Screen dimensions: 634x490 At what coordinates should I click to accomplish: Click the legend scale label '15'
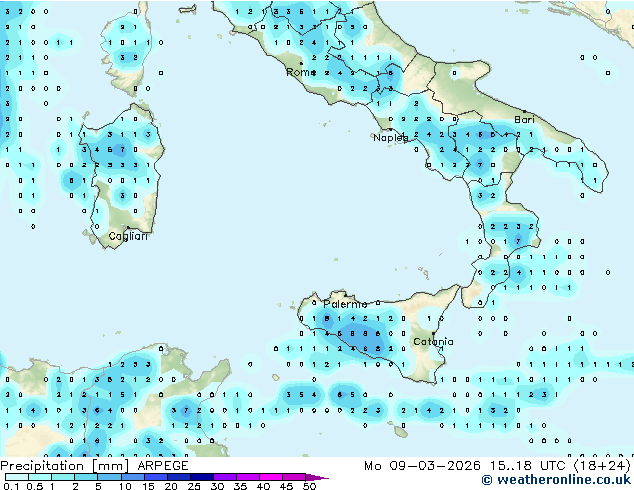point(148,486)
